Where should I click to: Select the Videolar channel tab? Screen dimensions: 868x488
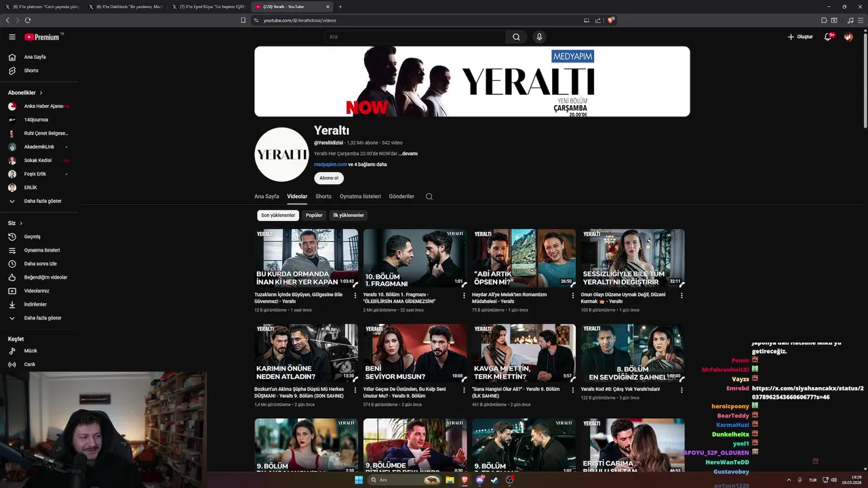click(297, 197)
